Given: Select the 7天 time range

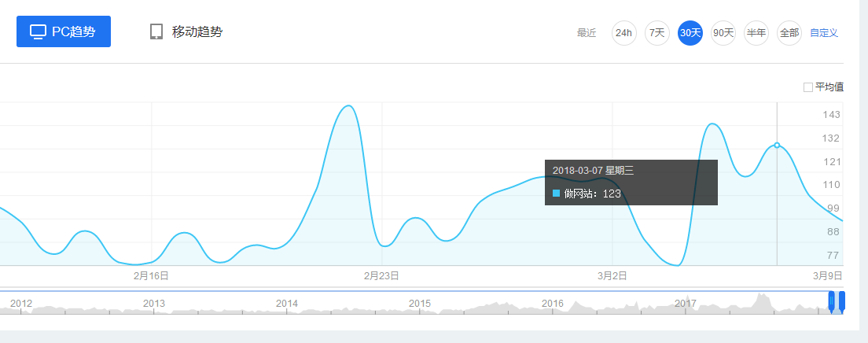Looking at the screenshot, I should 657,33.
